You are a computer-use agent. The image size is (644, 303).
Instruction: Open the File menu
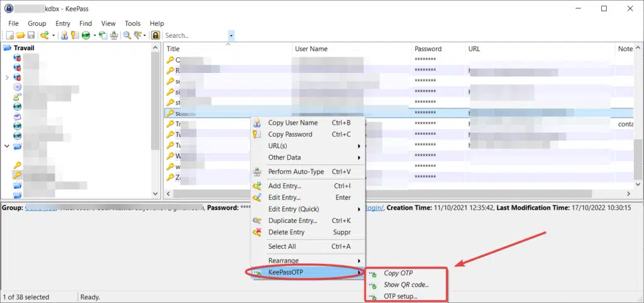point(14,23)
